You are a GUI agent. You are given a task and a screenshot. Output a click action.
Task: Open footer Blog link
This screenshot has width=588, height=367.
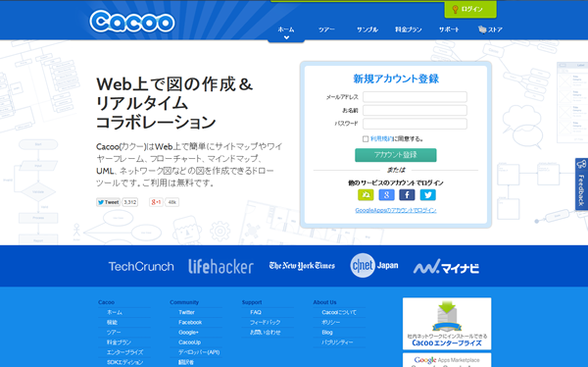coord(327,333)
